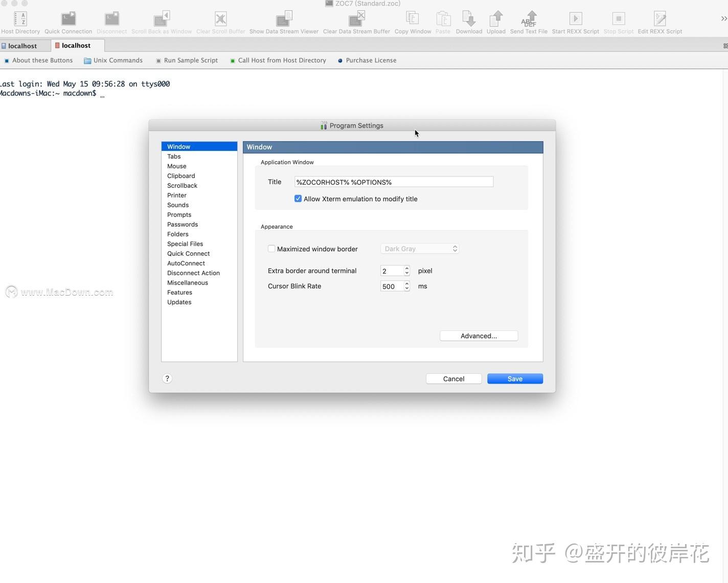Image resolution: width=728 pixels, height=583 pixels.
Task: Save the program settings
Action: [514, 378]
